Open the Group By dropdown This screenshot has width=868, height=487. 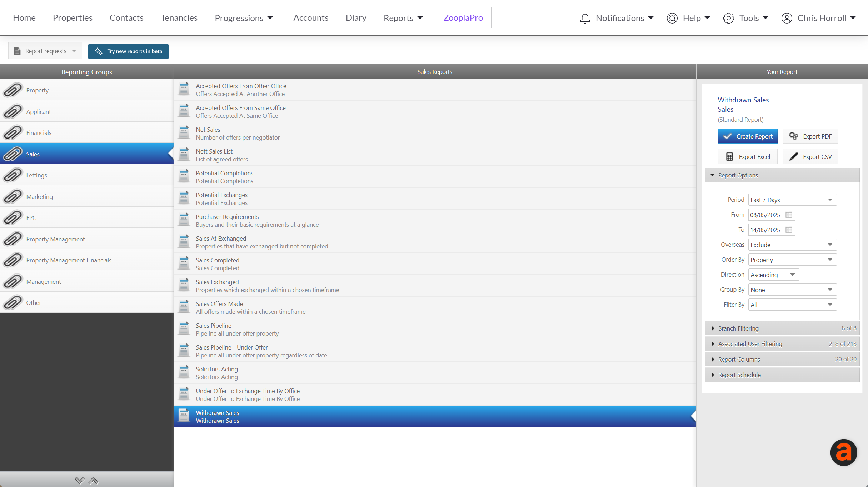click(x=792, y=290)
